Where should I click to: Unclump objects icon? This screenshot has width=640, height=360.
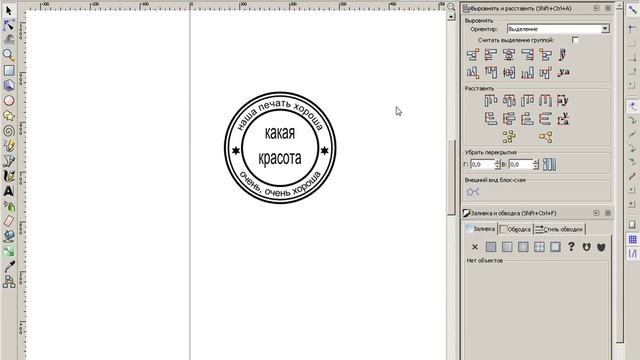[x=545, y=137]
